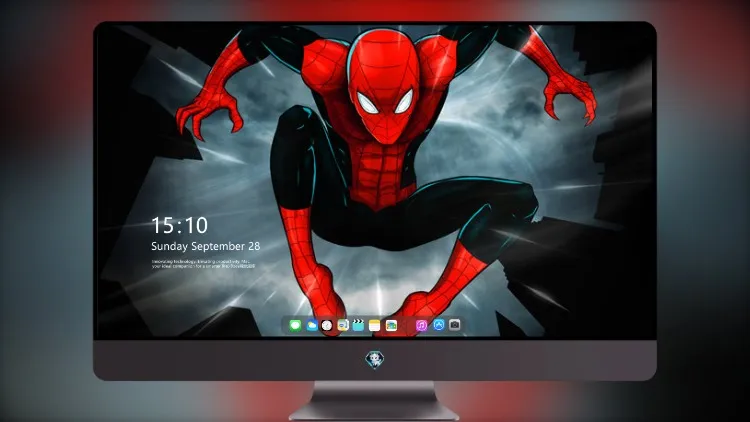The image size is (750, 422).
Task: Open the photo gallery app in dock
Action: 391,325
